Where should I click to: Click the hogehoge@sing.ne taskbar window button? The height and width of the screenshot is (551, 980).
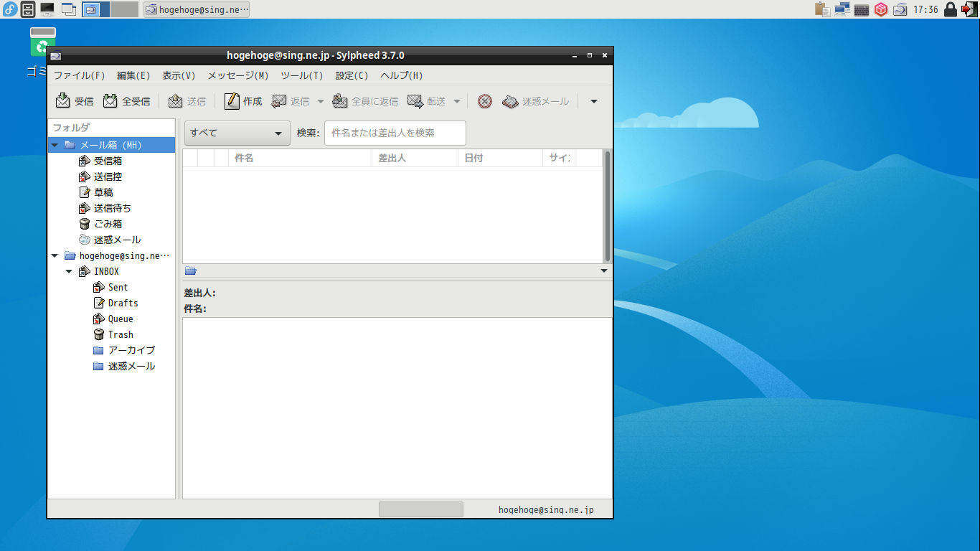[x=197, y=9]
